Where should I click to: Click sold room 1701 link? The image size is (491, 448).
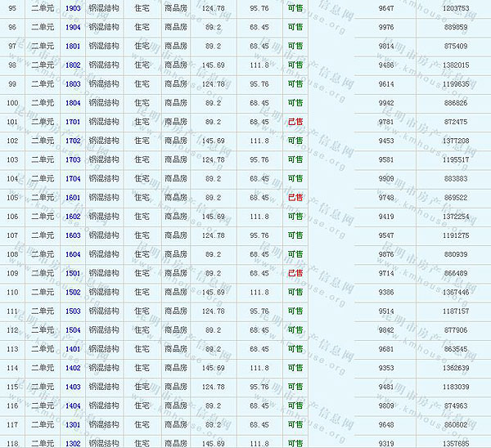(x=72, y=122)
